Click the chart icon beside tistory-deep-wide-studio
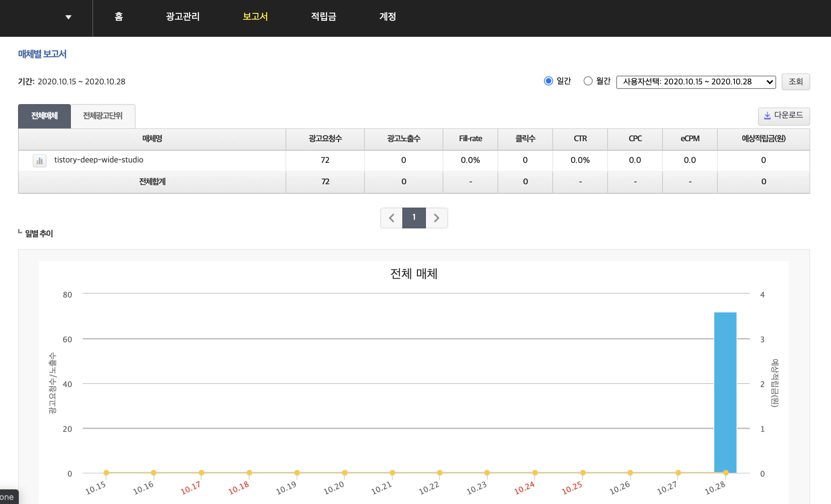Image resolution: width=831 pixels, height=504 pixels. (x=39, y=161)
